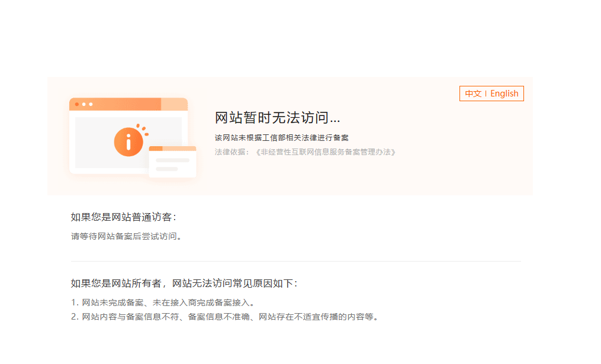The height and width of the screenshot is (364, 601).
Task: Click reason 1 网站未完成备案
Action: click(x=163, y=302)
